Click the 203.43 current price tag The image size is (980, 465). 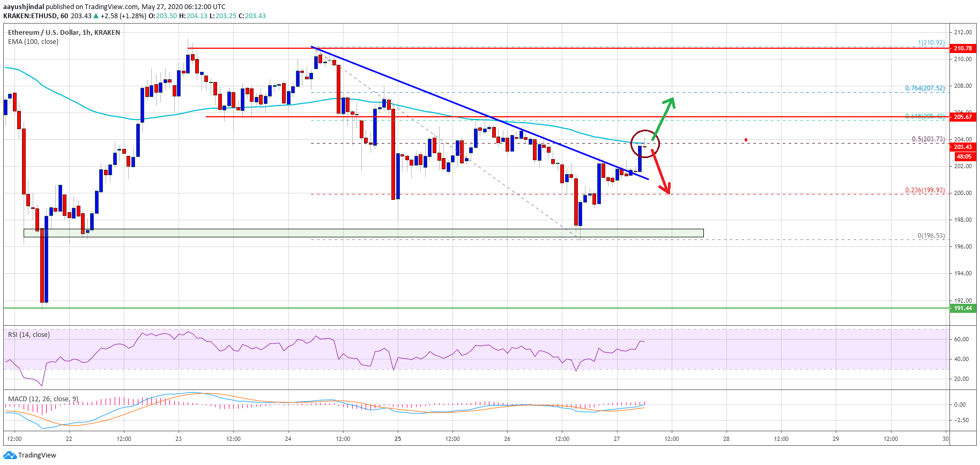coord(963,147)
